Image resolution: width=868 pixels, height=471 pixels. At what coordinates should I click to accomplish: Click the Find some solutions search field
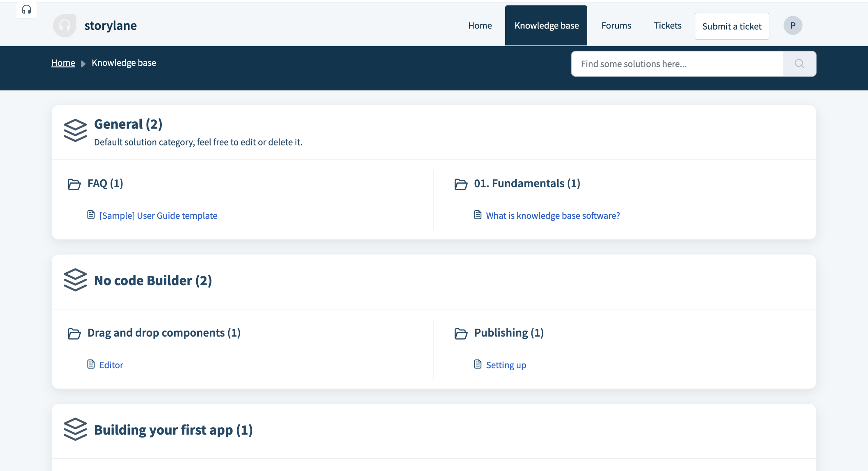point(677,64)
